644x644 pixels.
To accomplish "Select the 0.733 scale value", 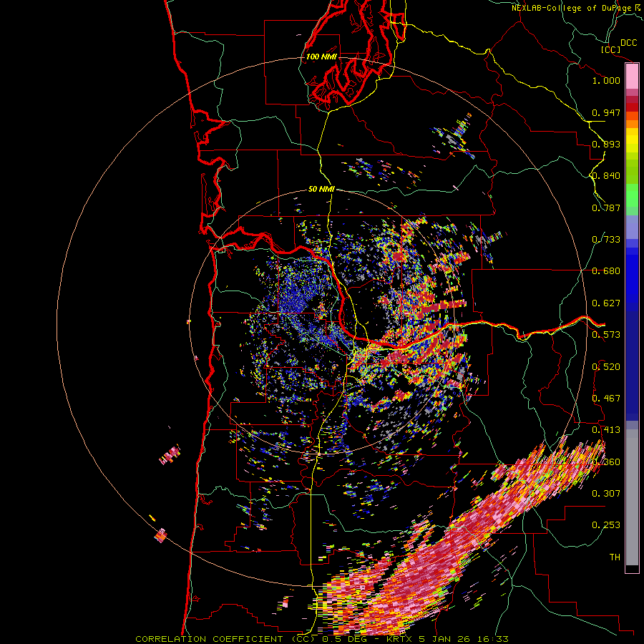I will pos(606,240).
